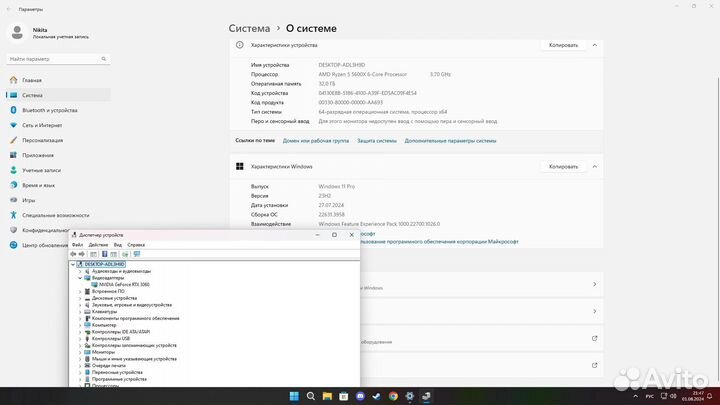
Task: Open Discord from taskbar
Action: [x=360, y=396]
